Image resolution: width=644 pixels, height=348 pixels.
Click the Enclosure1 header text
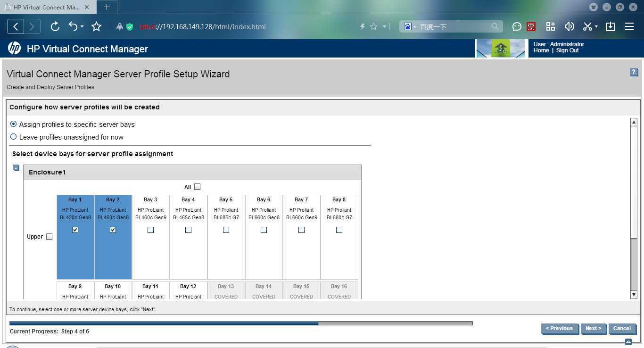47,172
